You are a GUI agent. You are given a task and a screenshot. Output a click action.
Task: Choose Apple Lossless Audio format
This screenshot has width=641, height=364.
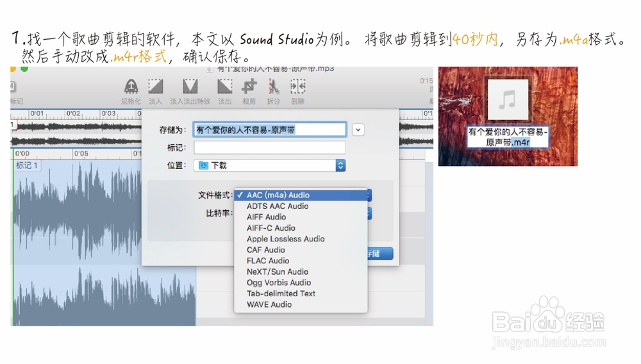[301, 239]
